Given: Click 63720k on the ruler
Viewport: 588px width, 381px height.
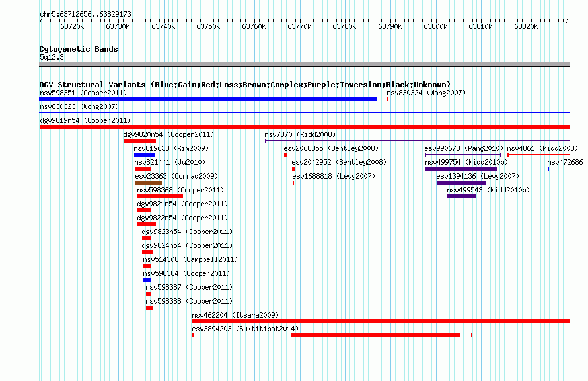Looking at the screenshot, I should click(x=72, y=26).
